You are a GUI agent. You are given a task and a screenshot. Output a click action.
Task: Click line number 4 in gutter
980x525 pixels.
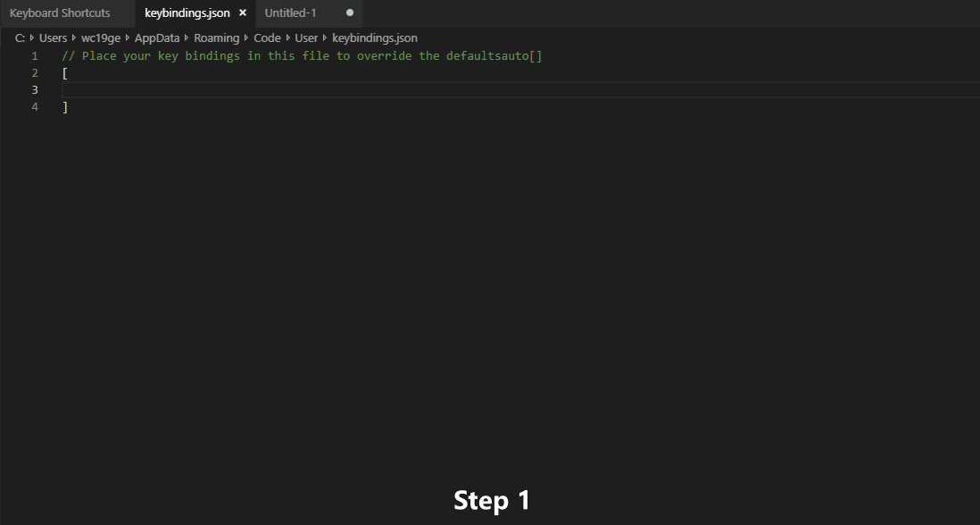[x=35, y=107]
